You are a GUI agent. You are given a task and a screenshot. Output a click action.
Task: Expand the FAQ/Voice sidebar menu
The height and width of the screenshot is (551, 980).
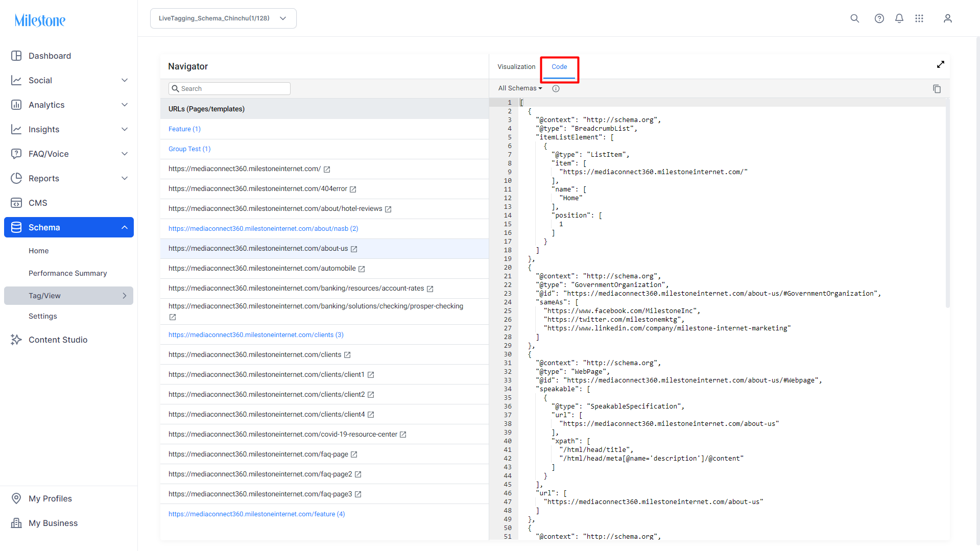(125, 154)
